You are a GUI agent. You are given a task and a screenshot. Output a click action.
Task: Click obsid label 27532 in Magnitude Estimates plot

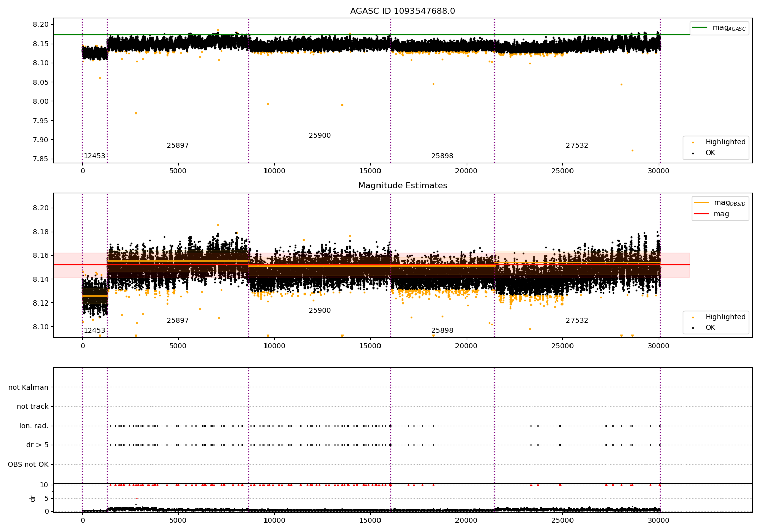click(577, 320)
